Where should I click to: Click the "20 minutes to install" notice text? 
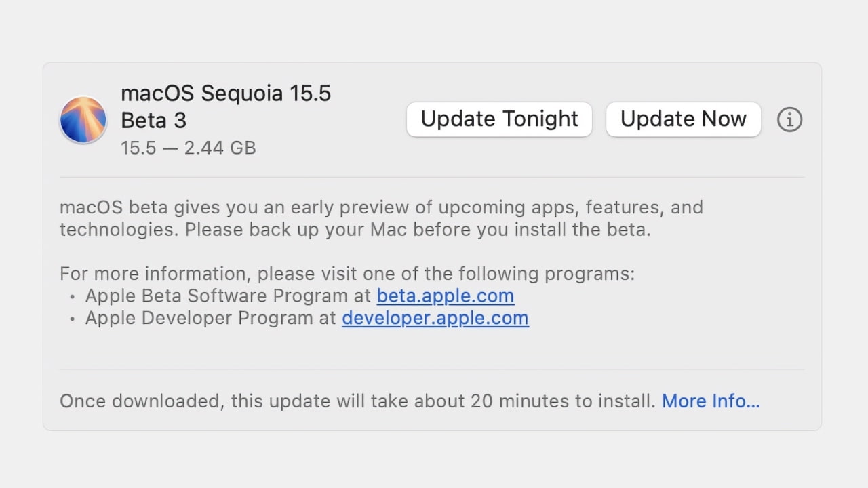pyautogui.click(x=357, y=401)
